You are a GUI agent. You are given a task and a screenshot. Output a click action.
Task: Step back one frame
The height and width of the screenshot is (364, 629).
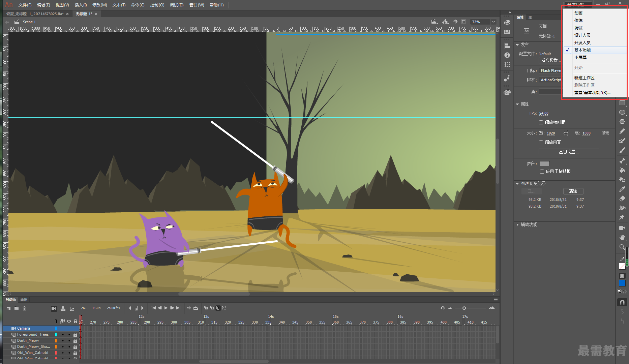coord(160,308)
